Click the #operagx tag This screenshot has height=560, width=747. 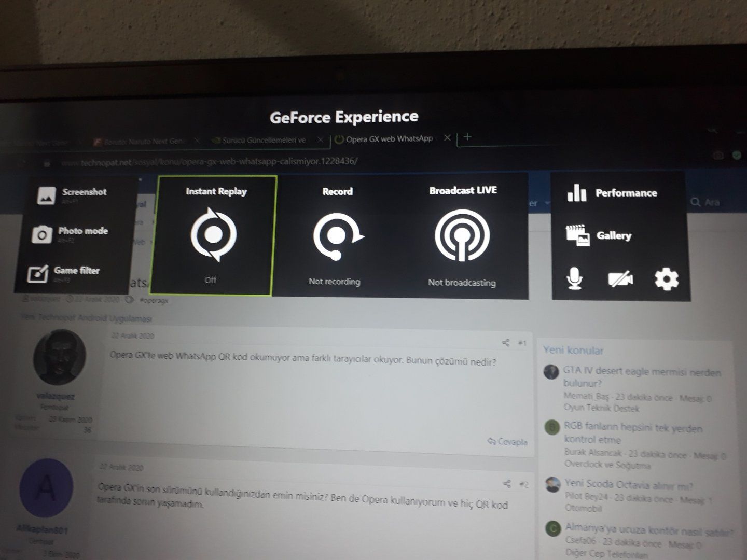tap(154, 300)
